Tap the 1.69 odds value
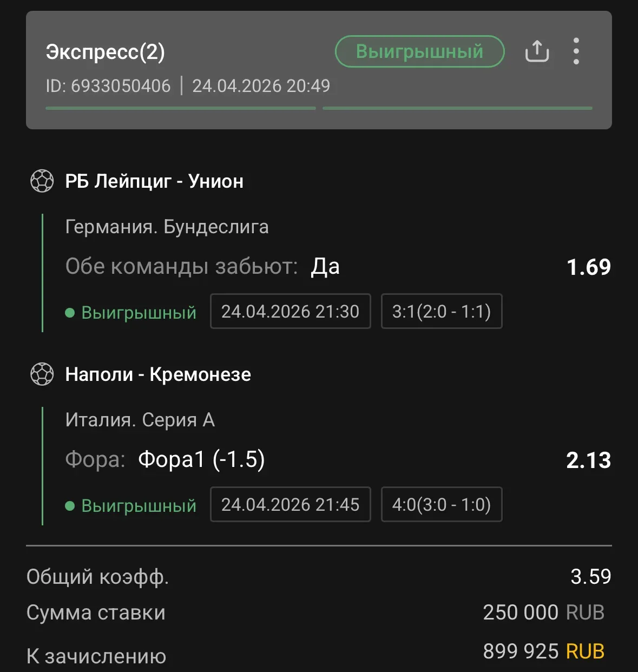The image size is (638, 672). pos(588,267)
